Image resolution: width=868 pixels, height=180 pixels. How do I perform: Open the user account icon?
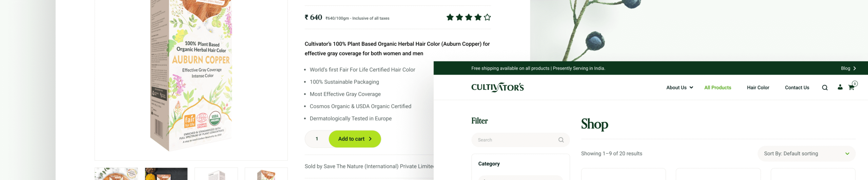840,87
